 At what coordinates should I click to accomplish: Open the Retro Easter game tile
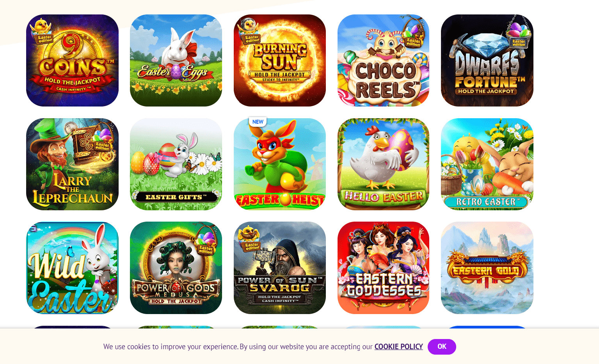pyautogui.click(x=487, y=164)
